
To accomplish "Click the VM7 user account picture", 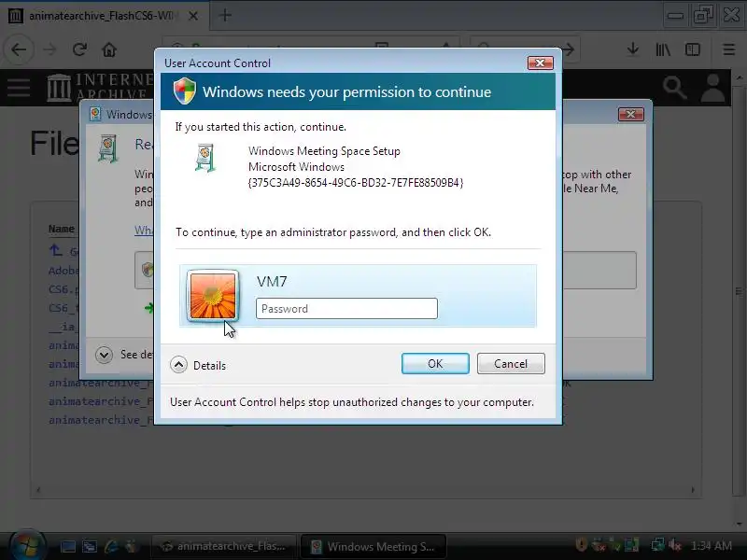I will pyautogui.click(x=213, y=296).
